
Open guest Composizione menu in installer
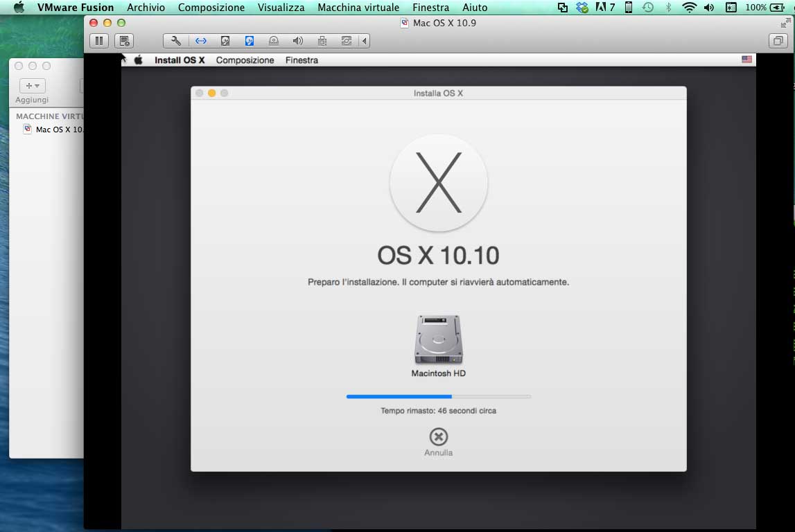click(x=245, y=60)
